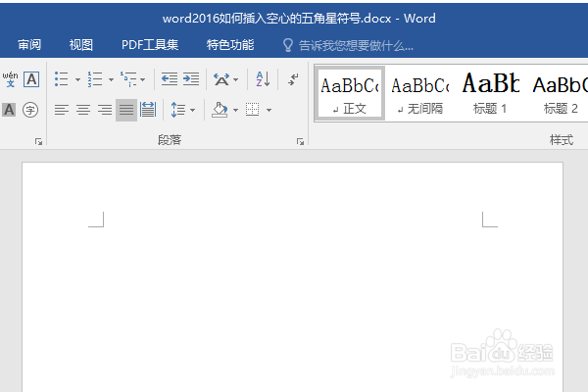The width and height of the screenshot is (588, 392).
Task: Switch to the 视图 tab
Action: (x=81, y=45)
